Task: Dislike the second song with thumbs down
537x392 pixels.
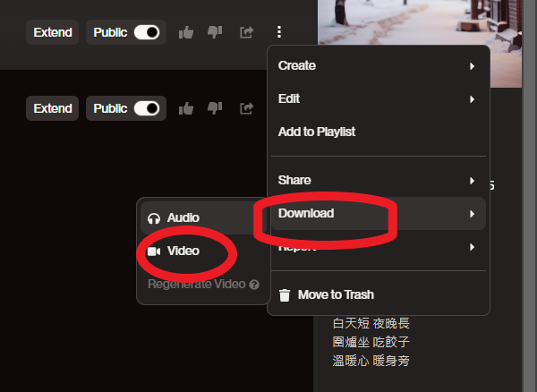Action: coord(215,108)
